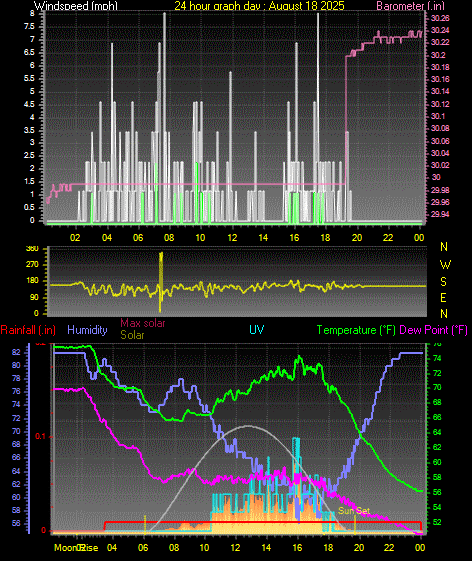472x561 pixels.
Task: Click the '24 hour graph day : August 18 2025' title
Action: (x=259, y=5)
